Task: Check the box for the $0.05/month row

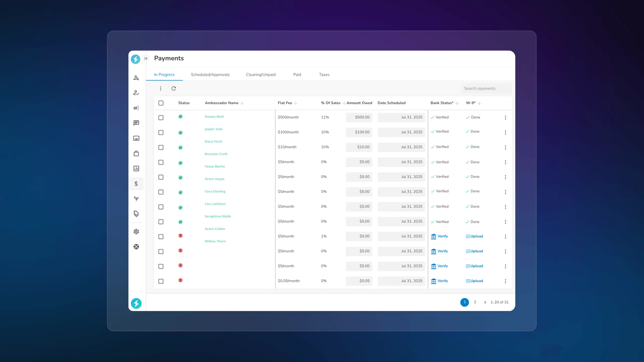Action: 161,281
